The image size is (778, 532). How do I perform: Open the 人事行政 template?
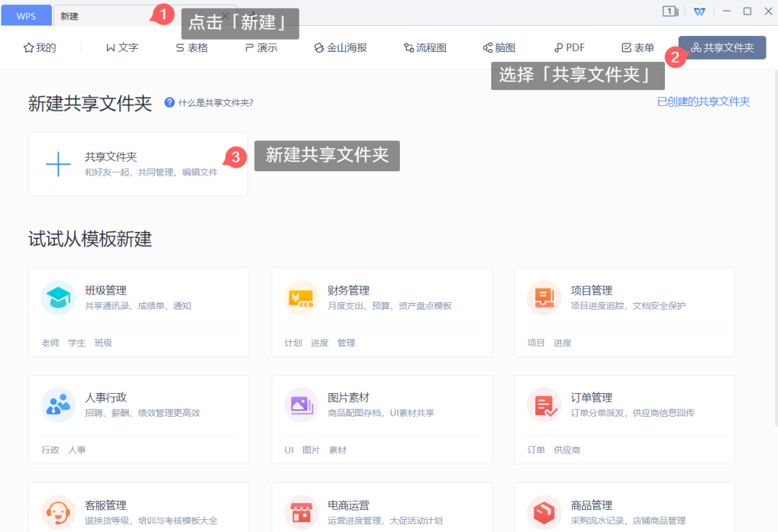click(x=138, y=420)
